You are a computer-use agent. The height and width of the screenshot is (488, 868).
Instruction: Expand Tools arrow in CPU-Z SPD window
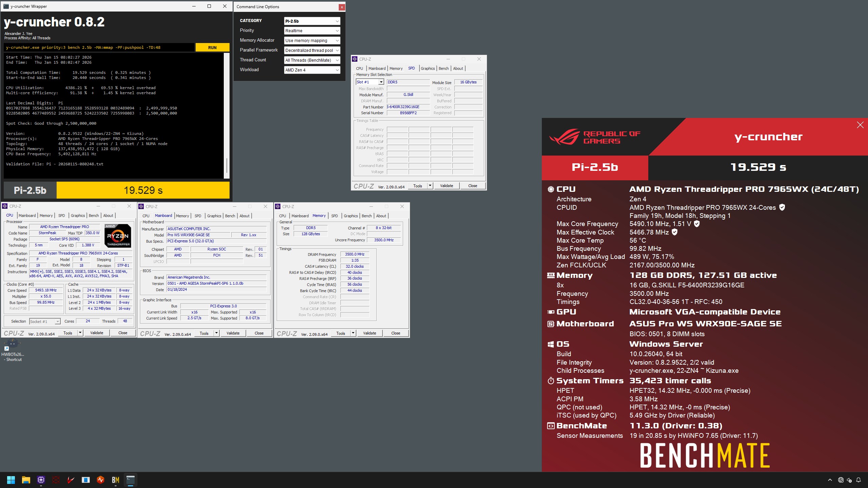430,186
